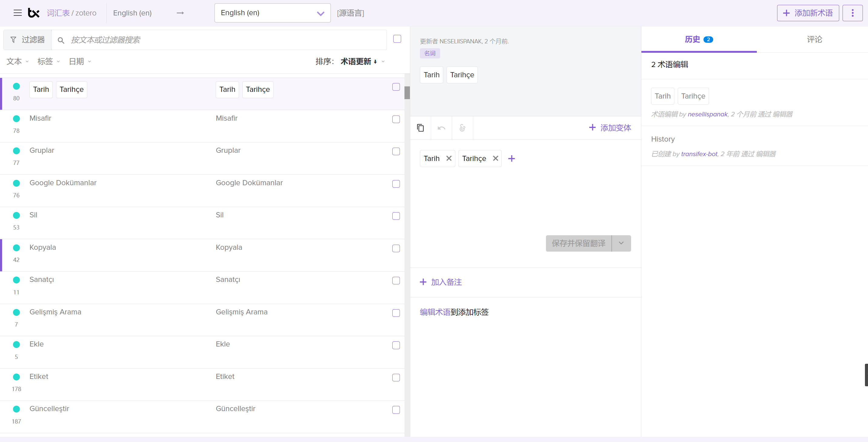Switch to the 评论 comments tab
This screenshot has height=442, width=868.
(814, 39)
